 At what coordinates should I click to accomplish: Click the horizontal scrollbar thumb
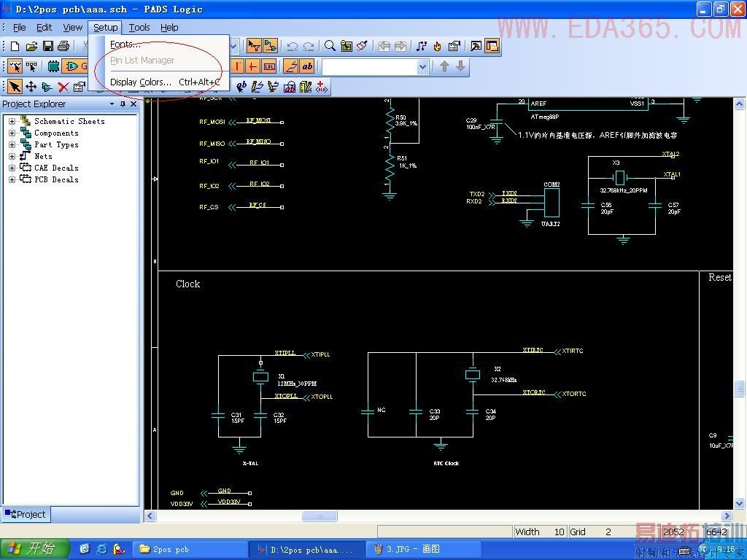click(320, 516)
